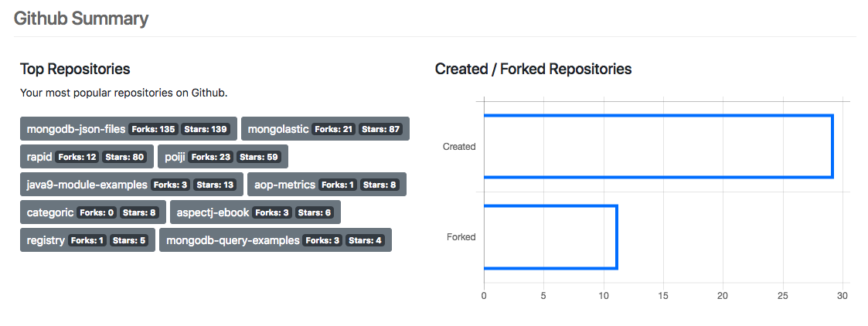The height and width of the screenshot is (326, 868).
Task: Select the Stars: 13 badge
Action: click(x=215, y=185)
